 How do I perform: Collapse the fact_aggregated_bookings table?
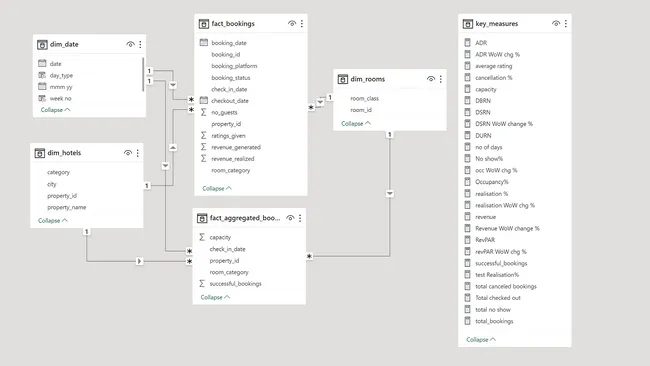[x=216, y=297]
